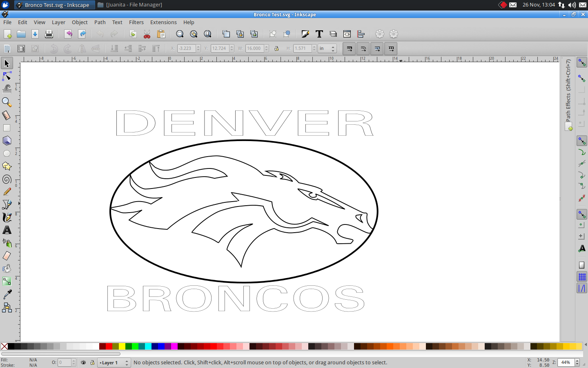Choose the Spiral tool in the toolbox
This screenshot has height=368, width=588.
[x=7, y=179]
